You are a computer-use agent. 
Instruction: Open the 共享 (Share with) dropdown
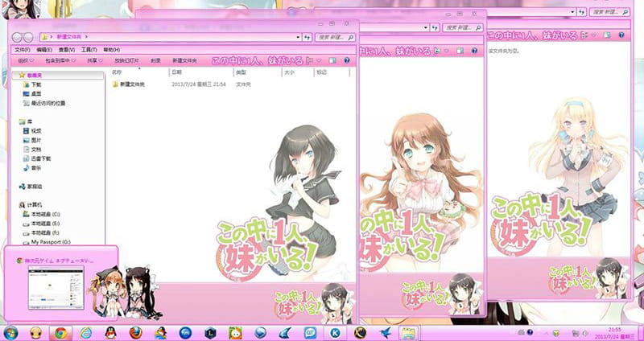(x=95, y=61)
